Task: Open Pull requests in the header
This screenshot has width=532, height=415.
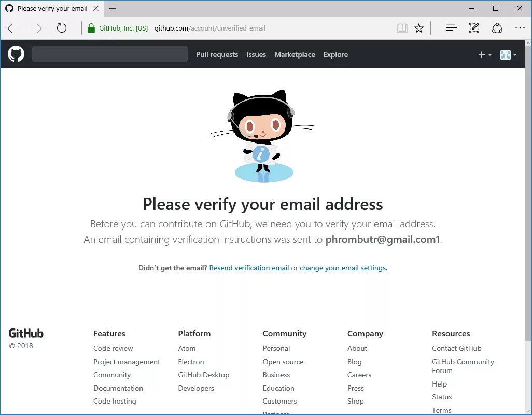Action: point(217,54)
